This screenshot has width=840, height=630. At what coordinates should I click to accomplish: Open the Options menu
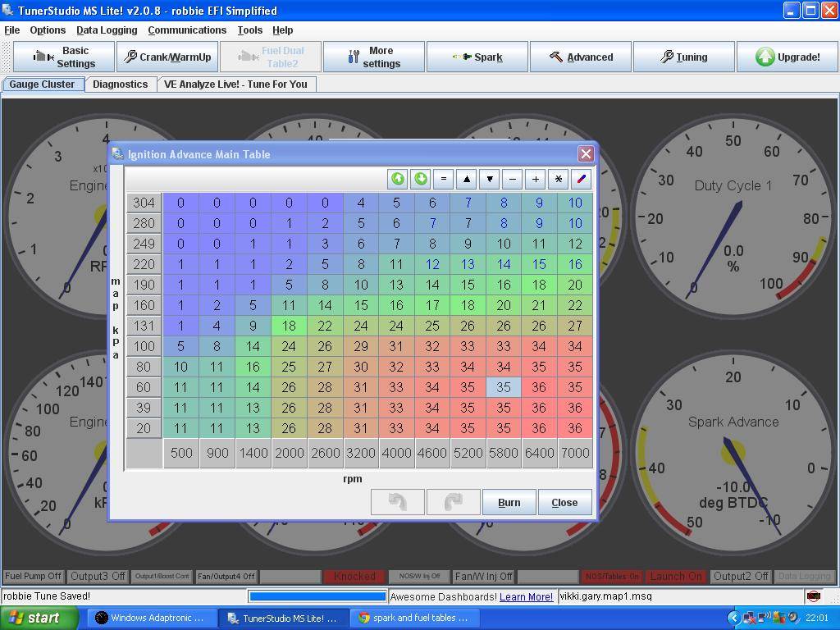48,30
